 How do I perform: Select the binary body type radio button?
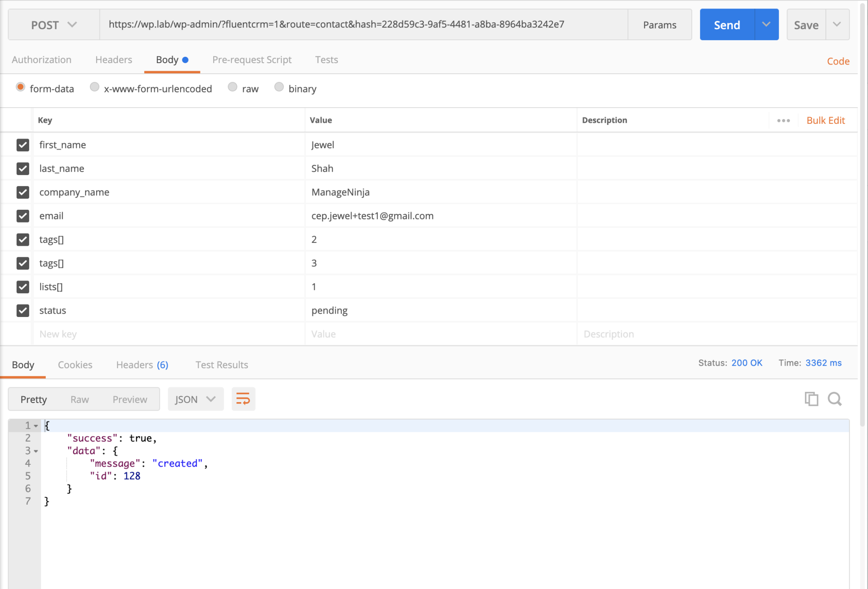279,87
